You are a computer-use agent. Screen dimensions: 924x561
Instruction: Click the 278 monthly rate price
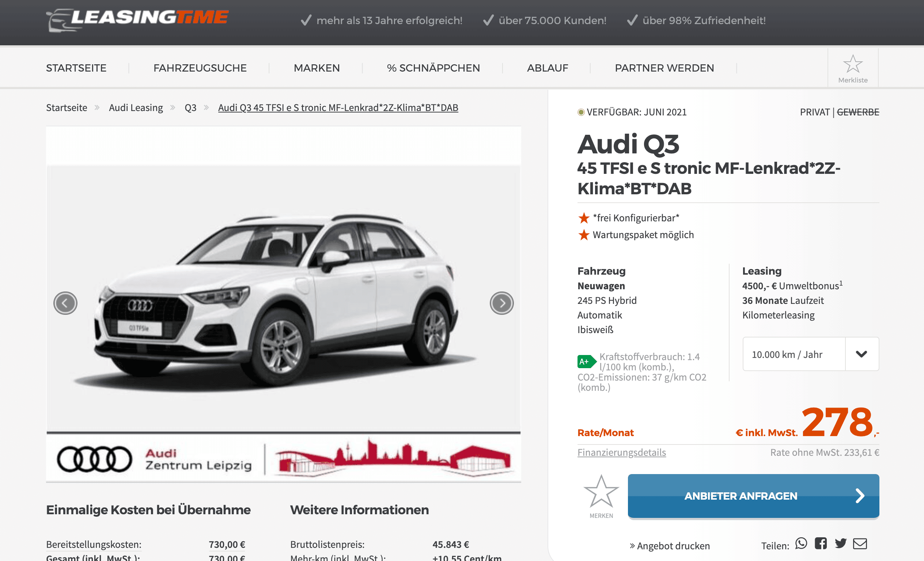pyautogui.click(x=837, y=421)
